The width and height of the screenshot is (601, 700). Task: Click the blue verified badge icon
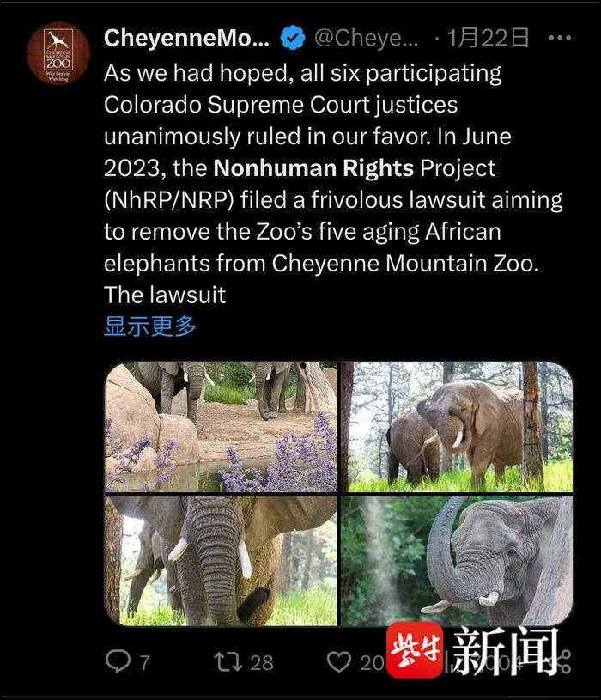point(293,38)
